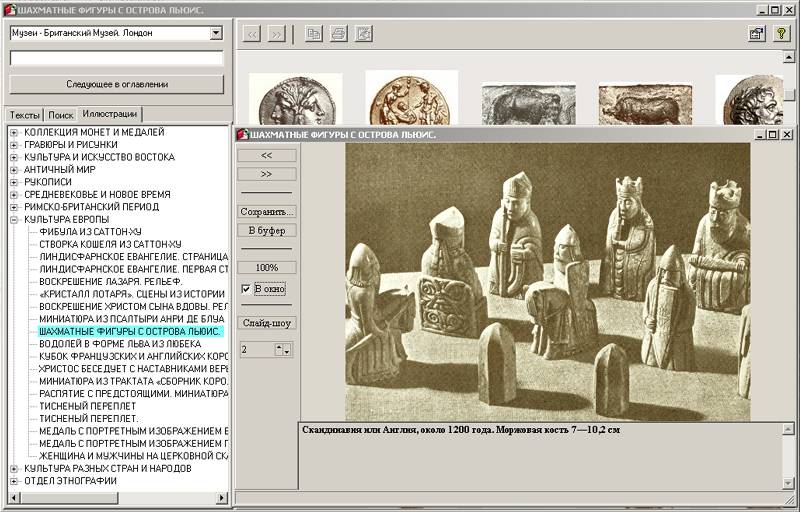Expand the КОЛЛЕКЦИЯ МОНЕТ И МЕДАЛЕЙ node
The height and width of the screenshot is (512, 800).
click(x=14, y=133)
